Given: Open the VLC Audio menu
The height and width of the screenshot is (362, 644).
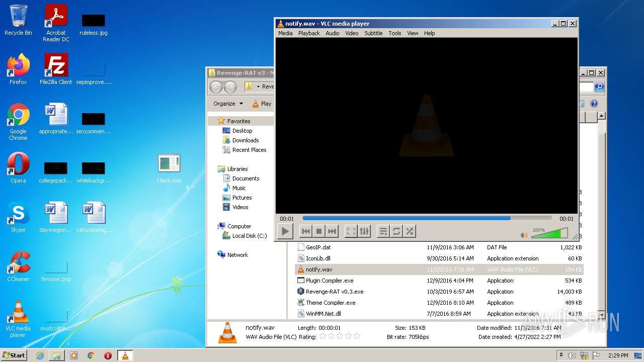Looking at the screenshot, I should (x=333, y=33).
